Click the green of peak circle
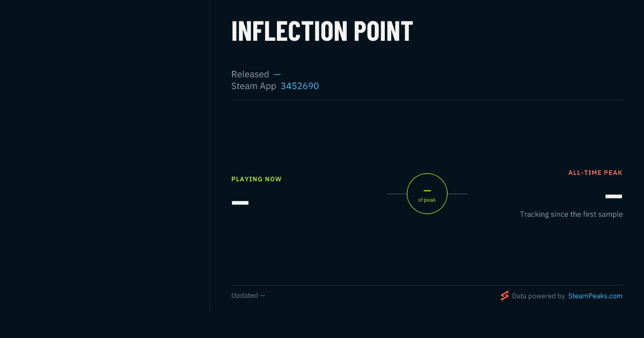Screen dimensions: 644x338 click(427, 194)
